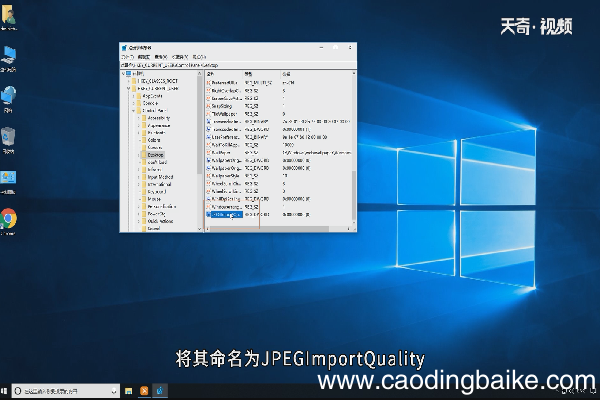The image size is (600, 400).
Task: Click the Win8DpiScaling value's binary icon
Action: (x=209, y=199)
